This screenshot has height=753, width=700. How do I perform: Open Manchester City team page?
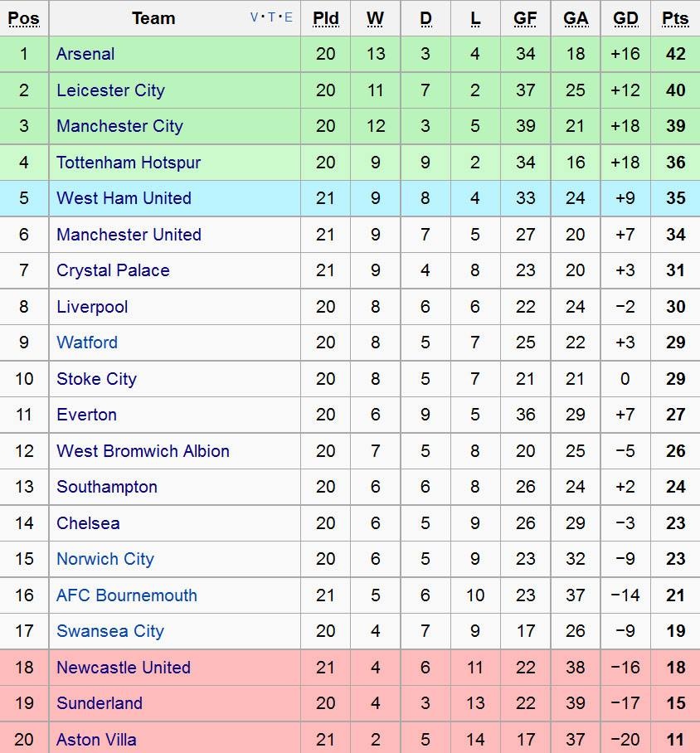tap(119, 126)
